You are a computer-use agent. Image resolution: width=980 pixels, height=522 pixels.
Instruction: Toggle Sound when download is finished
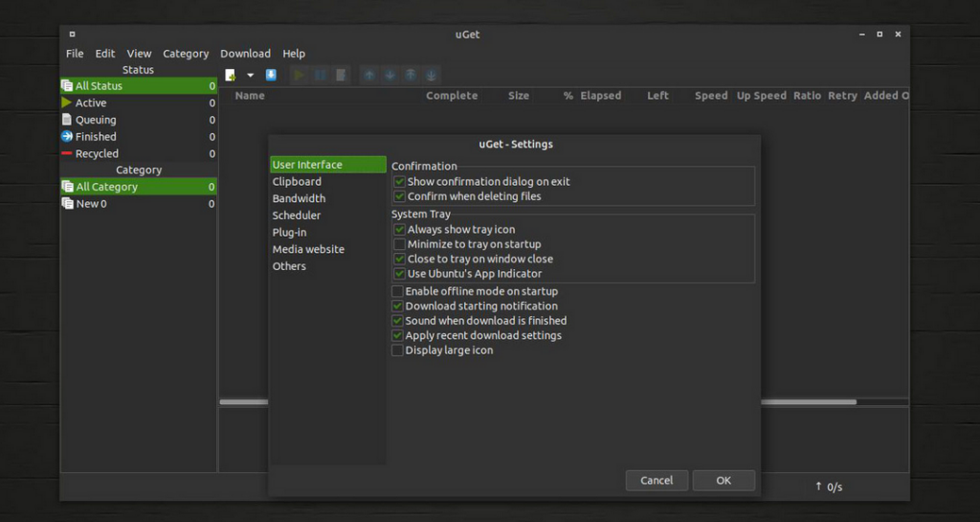(x=397, y=321)
